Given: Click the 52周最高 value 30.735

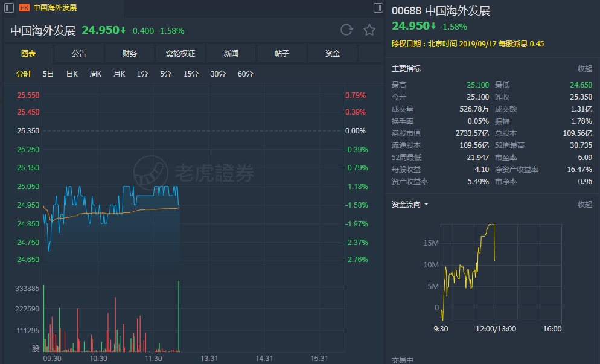Looking at the screenshot, I should pyautogui.click(x=581, y=145).
